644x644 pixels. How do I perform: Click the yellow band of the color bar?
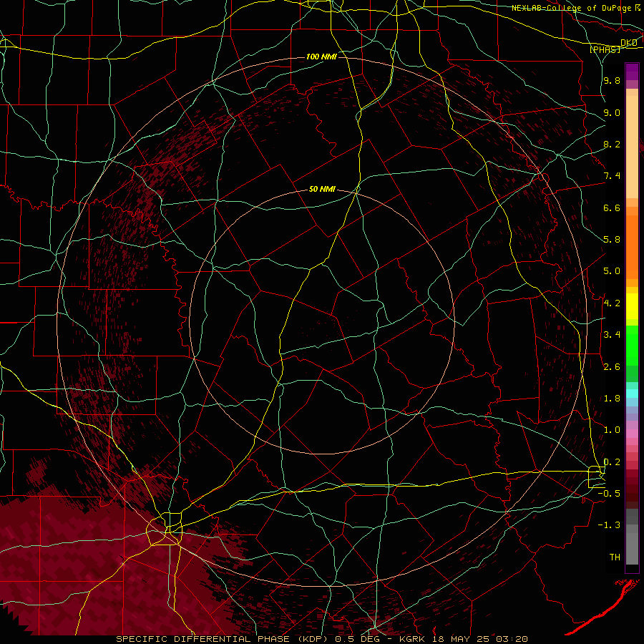tap(632, 306)
